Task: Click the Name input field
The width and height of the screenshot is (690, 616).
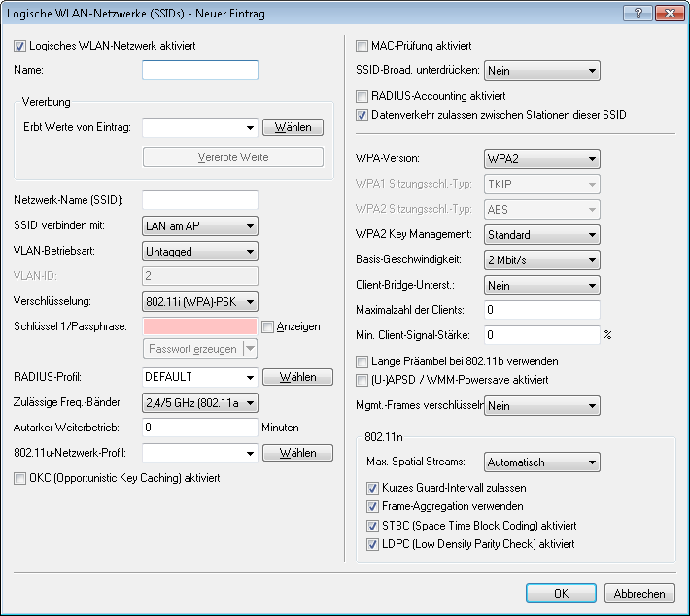Action: [199, 70]
